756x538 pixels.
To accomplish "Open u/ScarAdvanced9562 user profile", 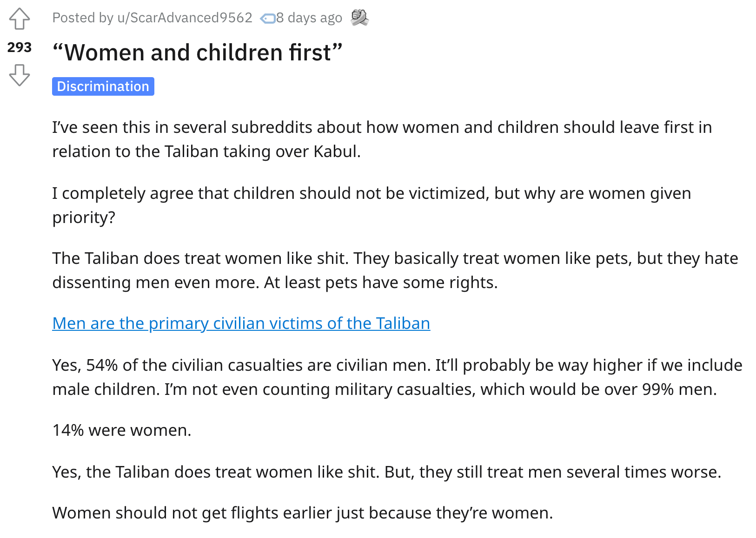I will coord(185,18).
